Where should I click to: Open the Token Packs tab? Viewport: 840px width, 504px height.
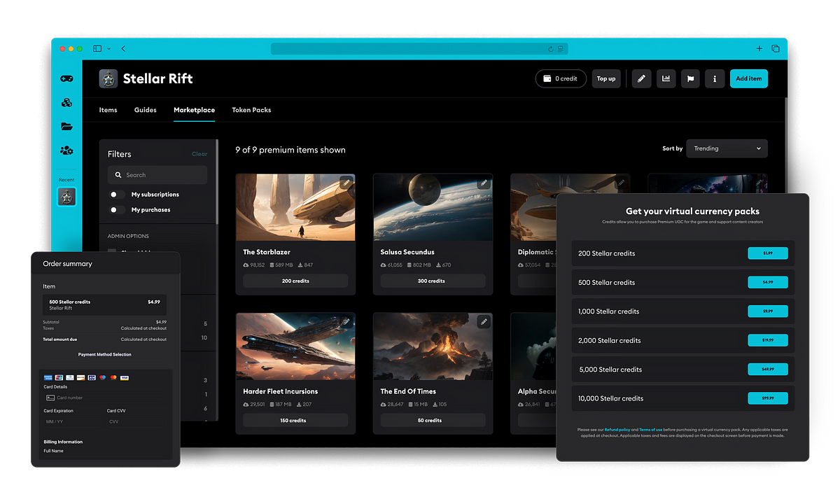coord(251,110)
